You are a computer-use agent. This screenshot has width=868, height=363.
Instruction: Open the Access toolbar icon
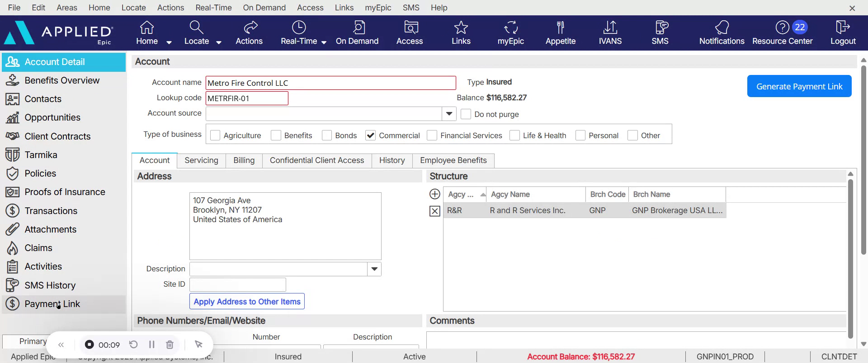click(x=410, y=33)
